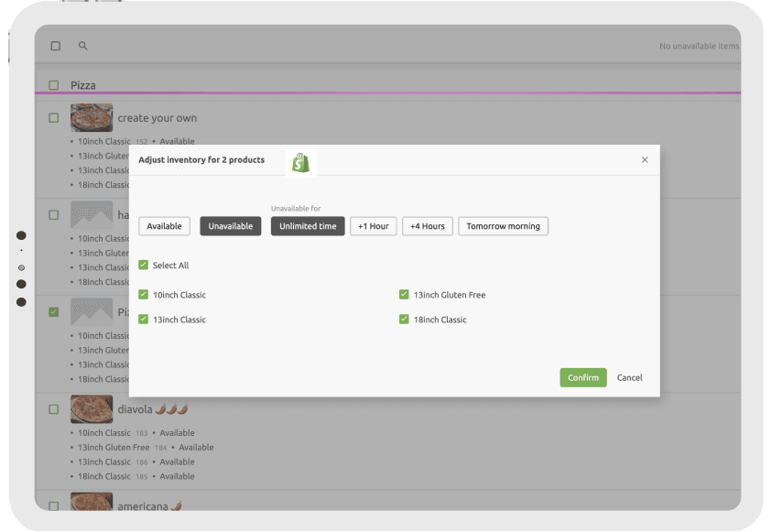Uncheck 13inch Gluten Free in the dialog
Viewport: 772px width, 532px height.
point(404,294)
